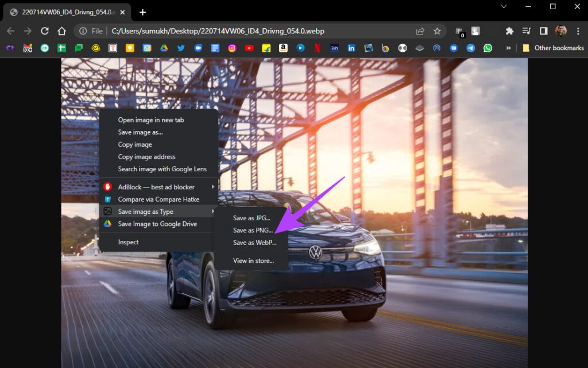Open the media control icon in toolbar
Image resolution: width=588 pixels, height=368 pixels.
(x=527, y=31)
